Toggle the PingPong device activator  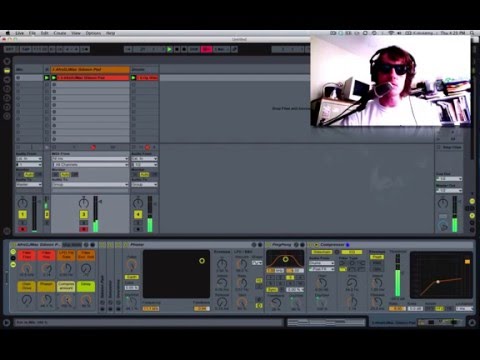coord(268,245)
